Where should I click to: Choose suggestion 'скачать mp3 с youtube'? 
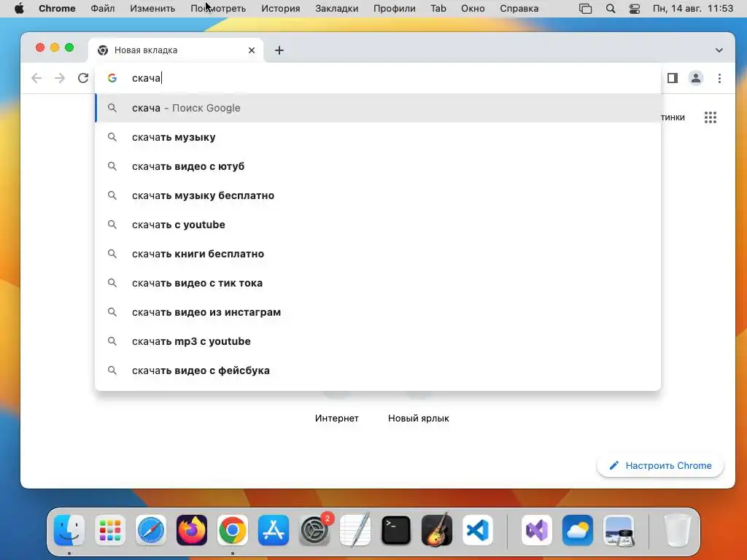tap(378, 341)
